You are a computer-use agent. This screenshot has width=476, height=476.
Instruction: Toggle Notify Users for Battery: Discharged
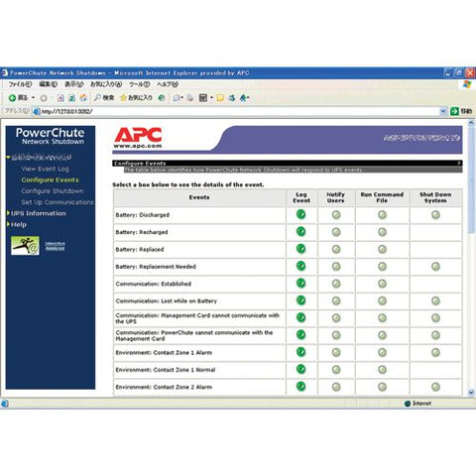336,215
